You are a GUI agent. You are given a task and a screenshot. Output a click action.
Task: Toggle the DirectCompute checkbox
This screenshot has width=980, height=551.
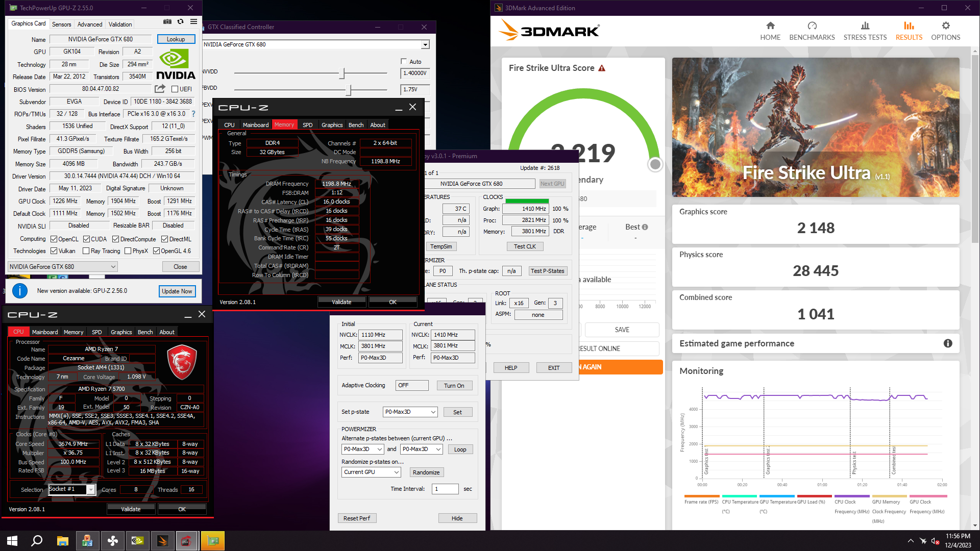click(115, 239)
